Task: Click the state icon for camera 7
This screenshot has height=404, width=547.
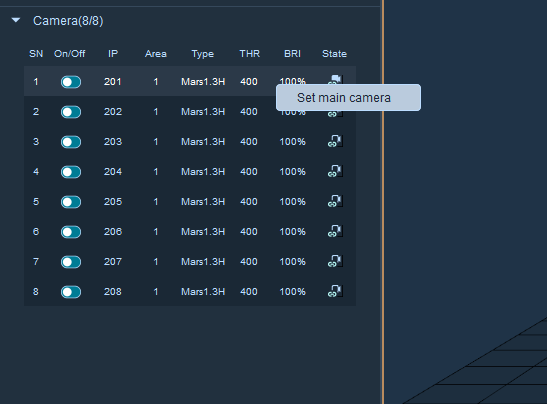Action: (x=335, y=261)
